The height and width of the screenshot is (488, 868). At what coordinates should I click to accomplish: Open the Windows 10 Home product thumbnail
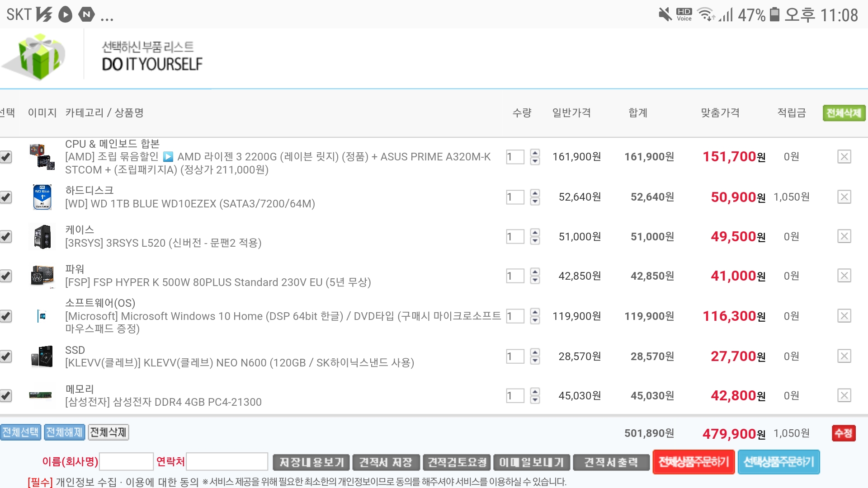point(42,316)
